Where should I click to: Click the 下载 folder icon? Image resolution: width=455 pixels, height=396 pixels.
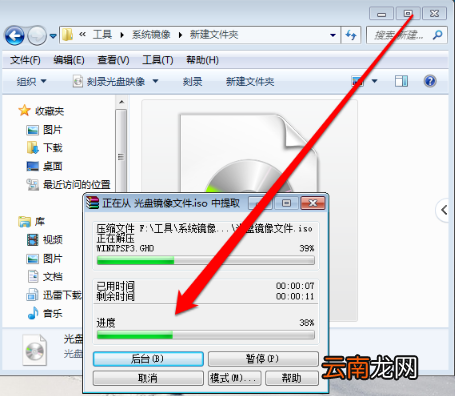pos(32,148)
